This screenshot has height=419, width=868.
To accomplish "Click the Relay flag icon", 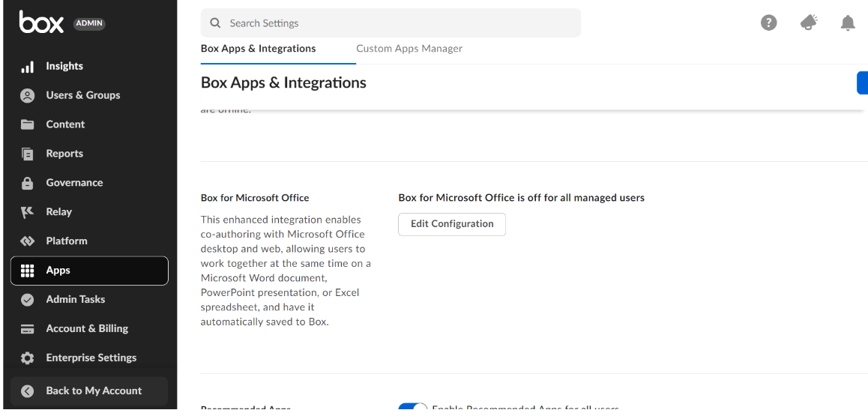I will (27, 212).
